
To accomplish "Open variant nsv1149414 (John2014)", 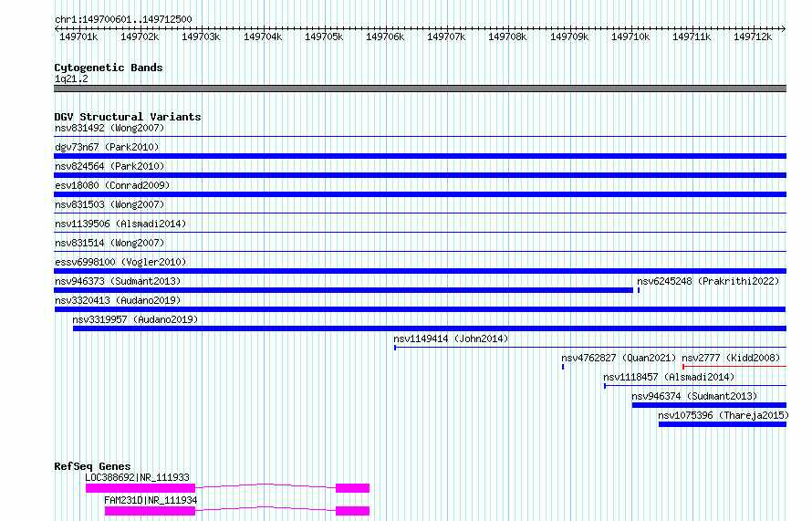I will coord(451,339).
